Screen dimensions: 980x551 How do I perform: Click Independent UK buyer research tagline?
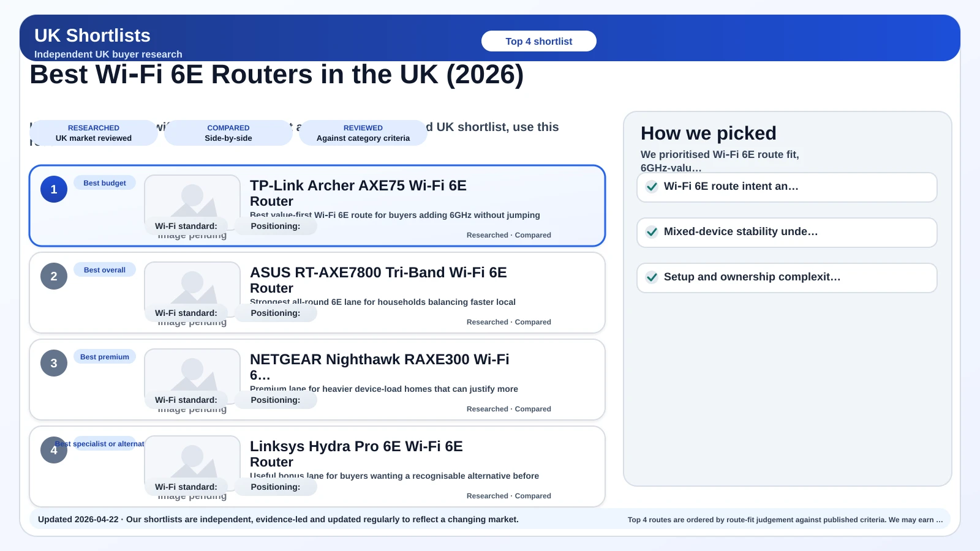click(x=108, y=54)
